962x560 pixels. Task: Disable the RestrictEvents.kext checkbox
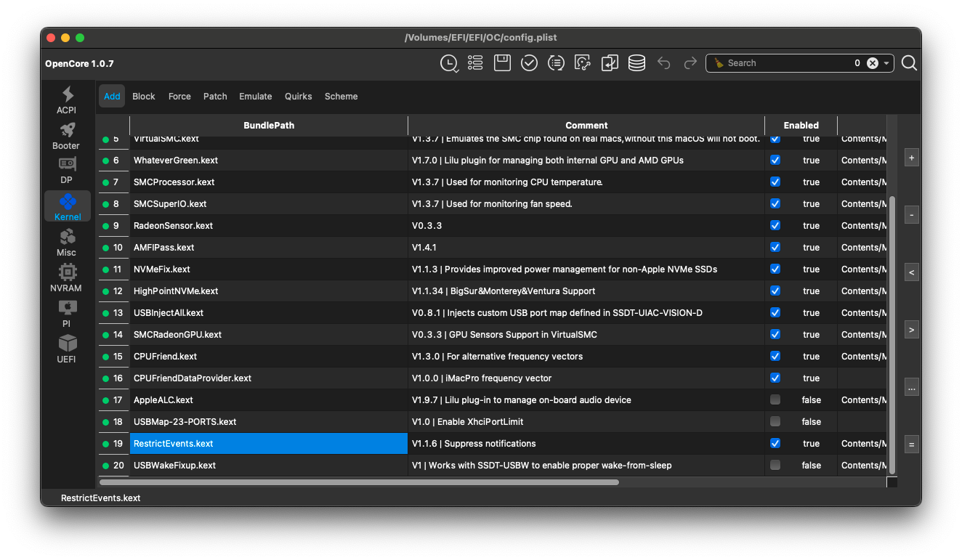(x=775, y=443)
